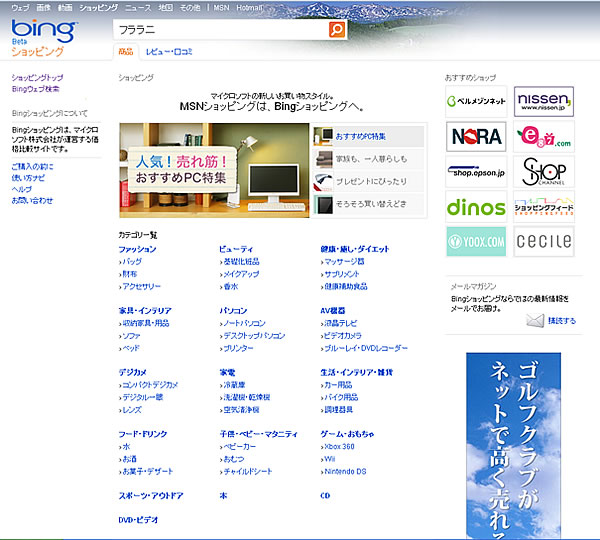Open the ソファ subcategory
This screenshot has width=600, height=540.
(x=131, y=336)
